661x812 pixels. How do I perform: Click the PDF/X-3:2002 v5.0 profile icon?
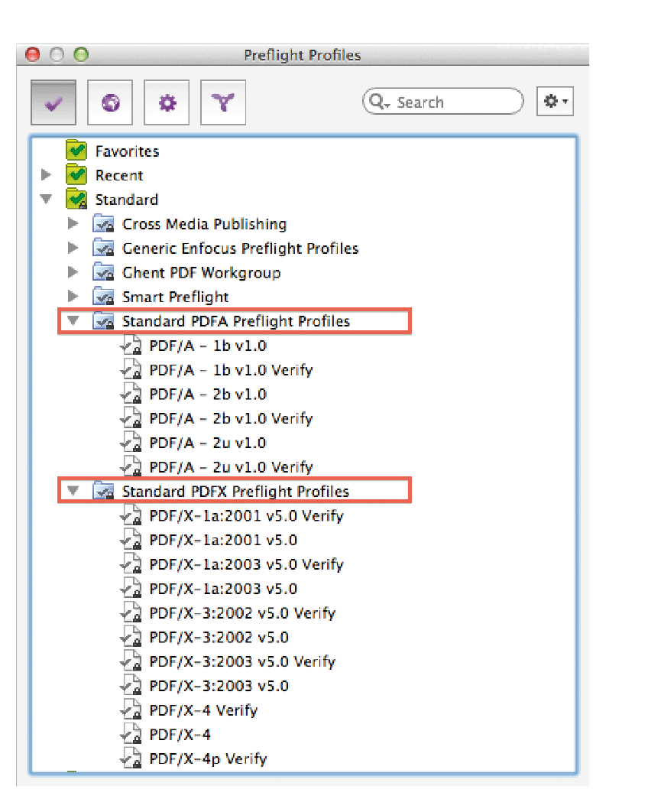[131, 637]
